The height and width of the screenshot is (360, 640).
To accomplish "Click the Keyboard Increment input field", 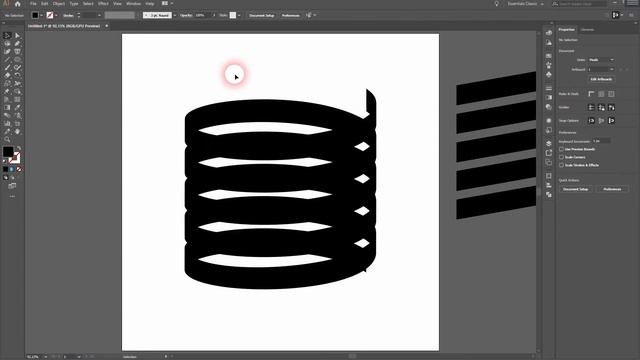I will click(601, 141).
